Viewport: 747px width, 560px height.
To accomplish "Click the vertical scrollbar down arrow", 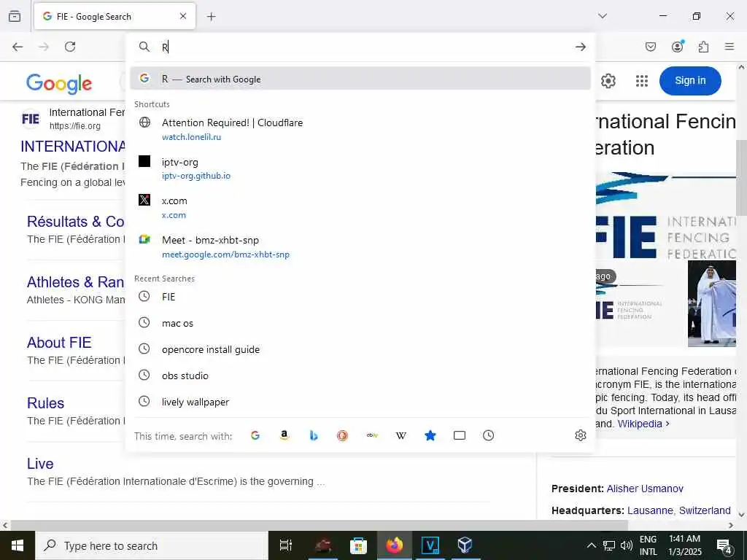I will coord(741,515).
